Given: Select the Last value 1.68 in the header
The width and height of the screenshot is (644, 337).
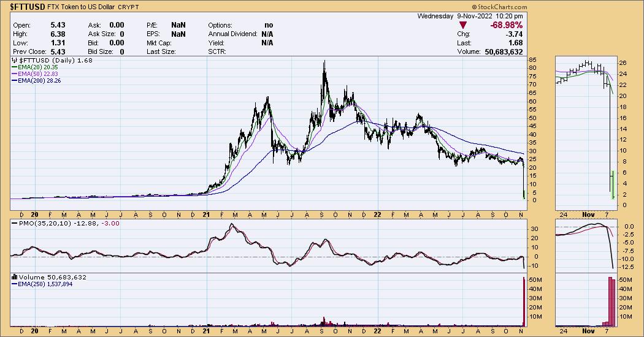Looking at the screenshot, I should [515, 43].
